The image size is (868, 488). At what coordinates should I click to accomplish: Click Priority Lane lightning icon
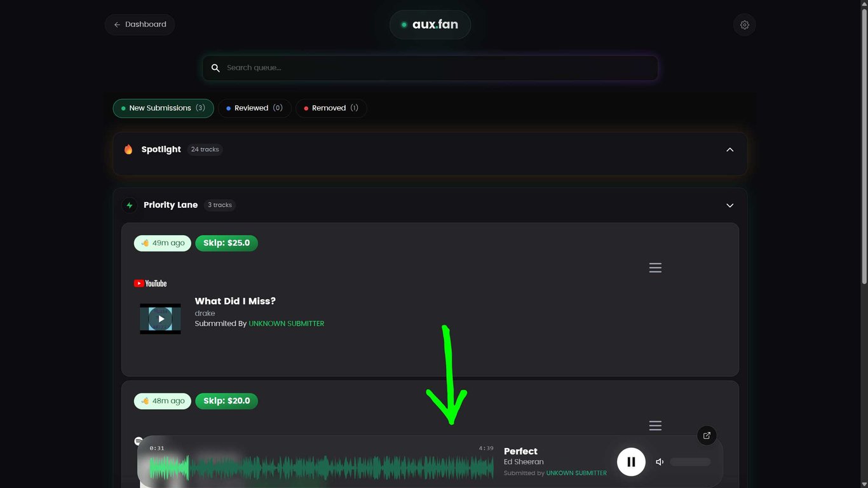(130, 205)
